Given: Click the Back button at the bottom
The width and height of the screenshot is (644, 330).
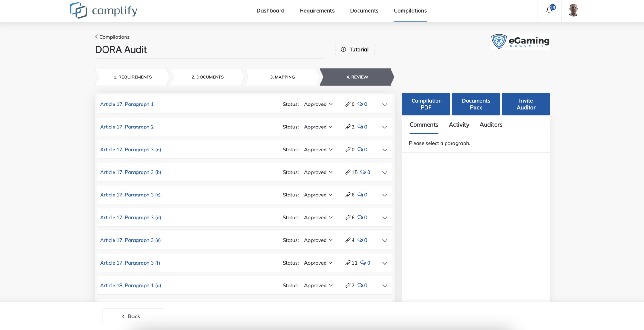Looking at the screenshot, I should (x=133, y=316).
